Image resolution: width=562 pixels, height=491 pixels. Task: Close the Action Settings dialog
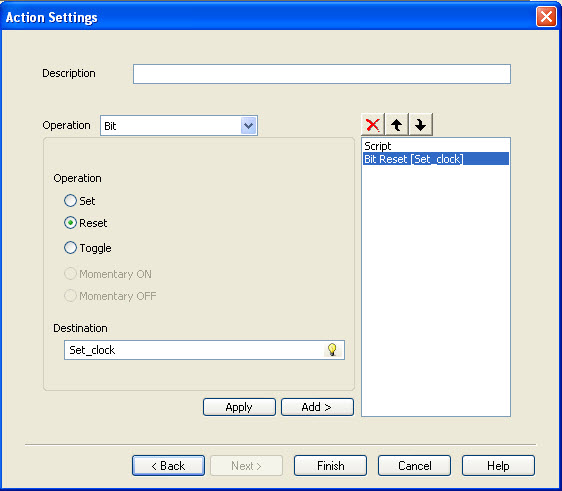point(546,16)
